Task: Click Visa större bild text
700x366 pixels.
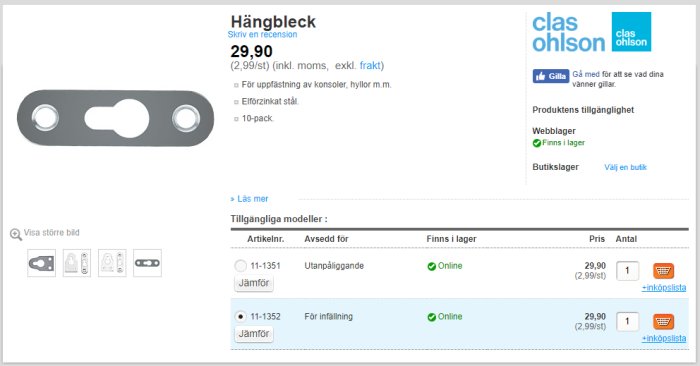Action: coord(51,233)
